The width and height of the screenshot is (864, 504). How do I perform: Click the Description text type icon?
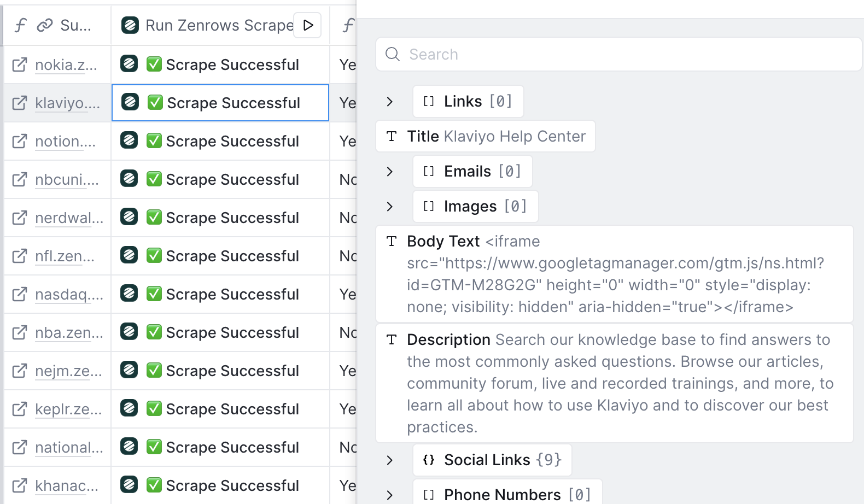click(x=392, y=339)
